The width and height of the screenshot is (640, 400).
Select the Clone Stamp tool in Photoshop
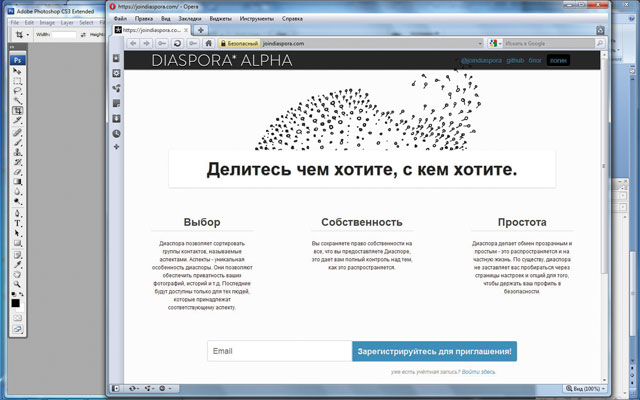tap(17, 152)
